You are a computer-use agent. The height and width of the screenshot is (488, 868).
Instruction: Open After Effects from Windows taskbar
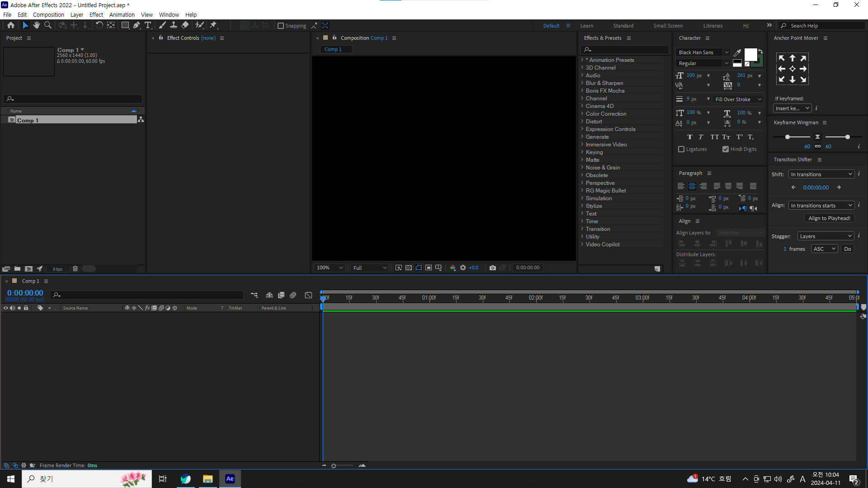click(x=230, y=479)
